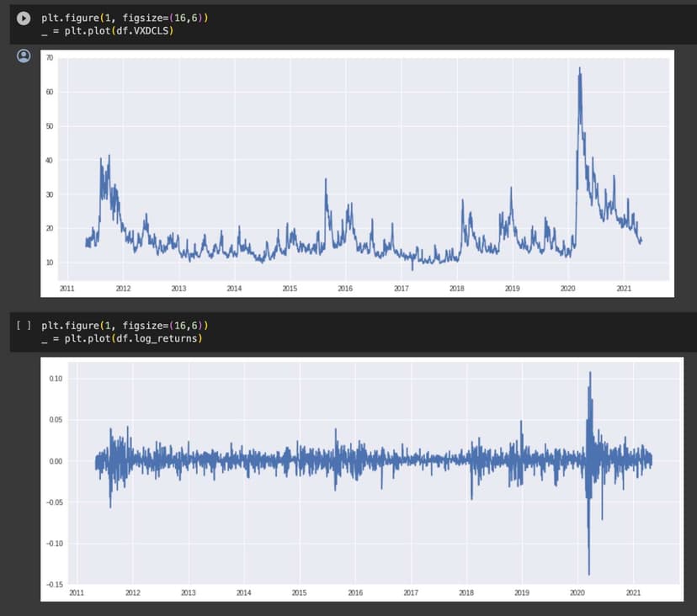The image size is (697, 616).
Task: Run the first code cell
Action: [24, 18]
